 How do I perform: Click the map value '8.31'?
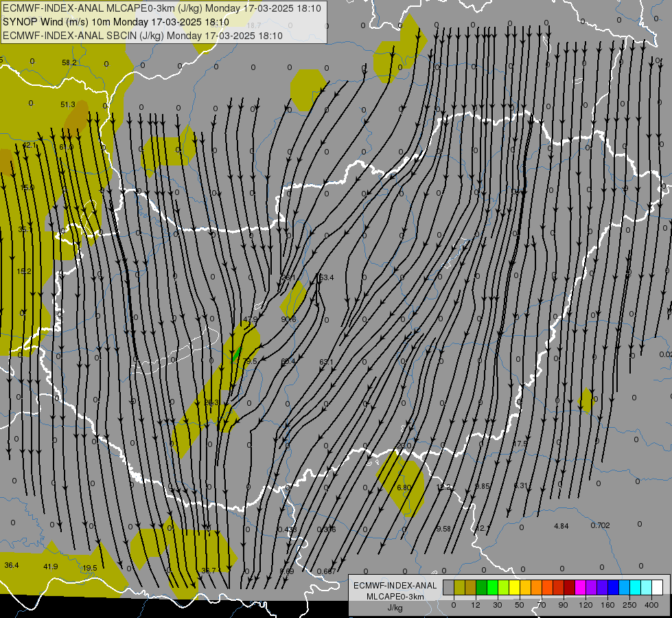(521, 485)
